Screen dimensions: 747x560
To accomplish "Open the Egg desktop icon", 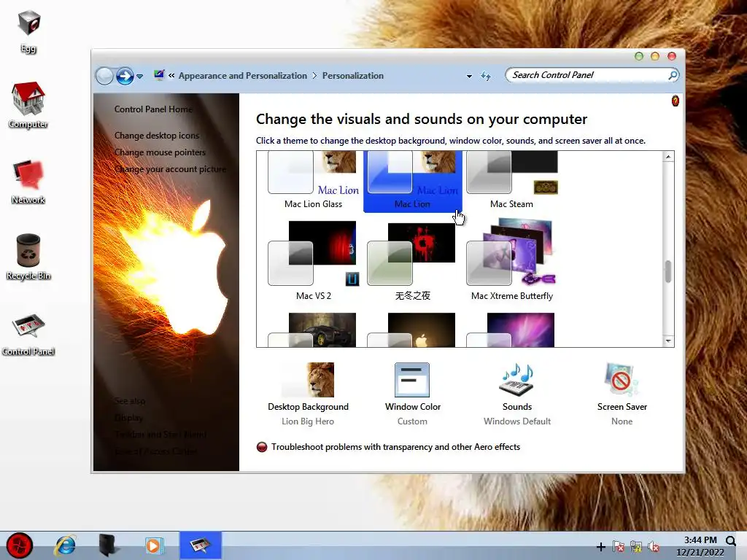I will coord(28,31).
